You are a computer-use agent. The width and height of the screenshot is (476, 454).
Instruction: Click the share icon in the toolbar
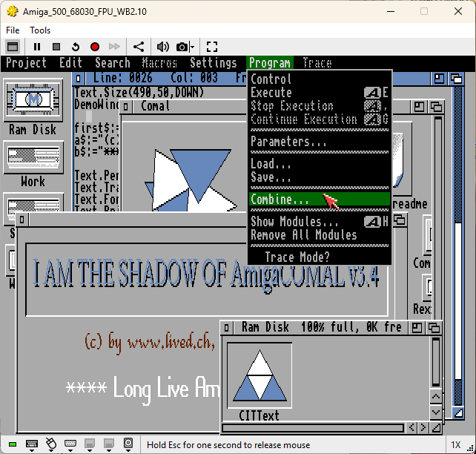point(139,47)
